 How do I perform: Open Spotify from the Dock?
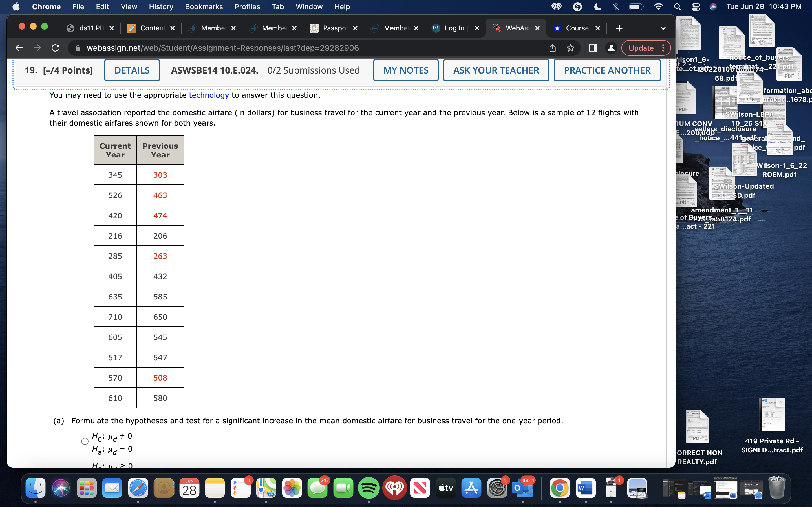pos(369,488)
